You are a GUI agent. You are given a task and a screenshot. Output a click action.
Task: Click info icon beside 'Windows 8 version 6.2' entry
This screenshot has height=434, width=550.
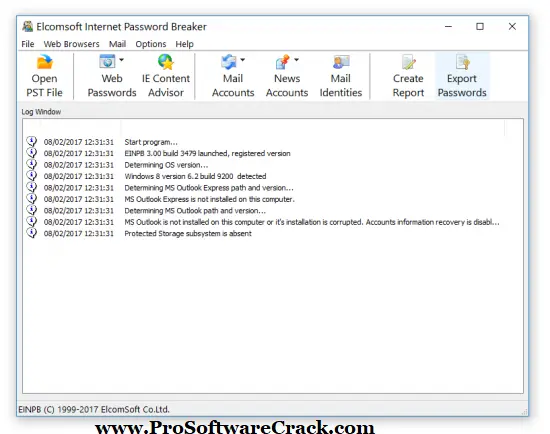(32, 176)
